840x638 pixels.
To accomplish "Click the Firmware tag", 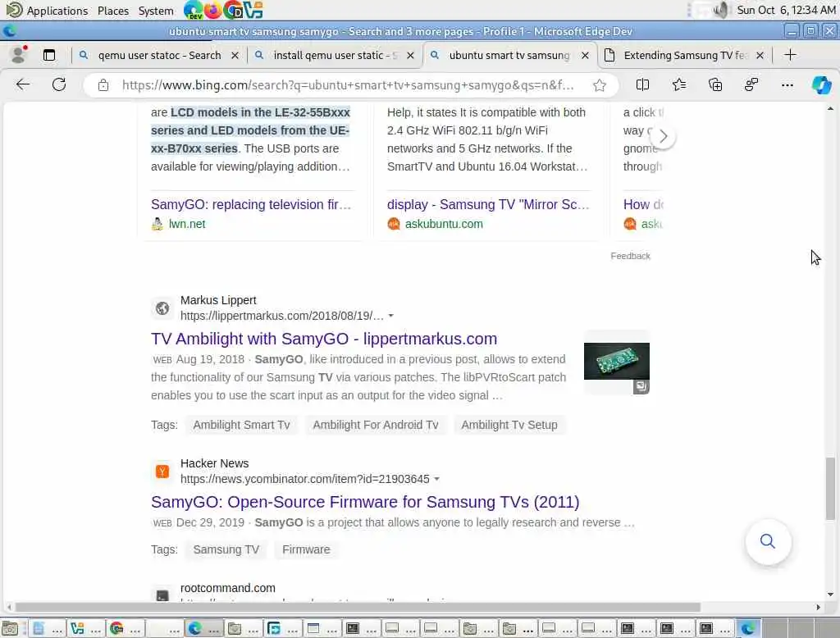I will point(306,549).
